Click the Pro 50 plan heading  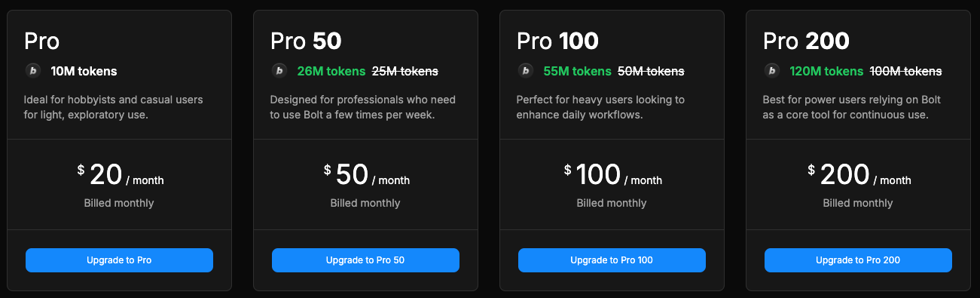coord(306,41)
